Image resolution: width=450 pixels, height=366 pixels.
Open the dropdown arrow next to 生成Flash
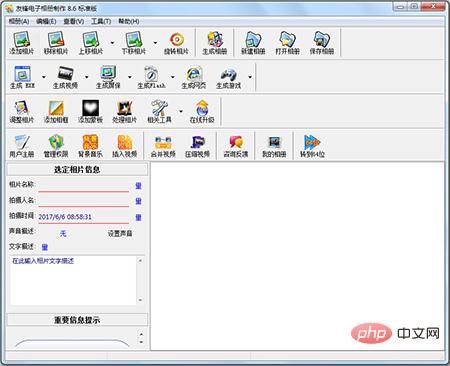(x=173, y=77)
